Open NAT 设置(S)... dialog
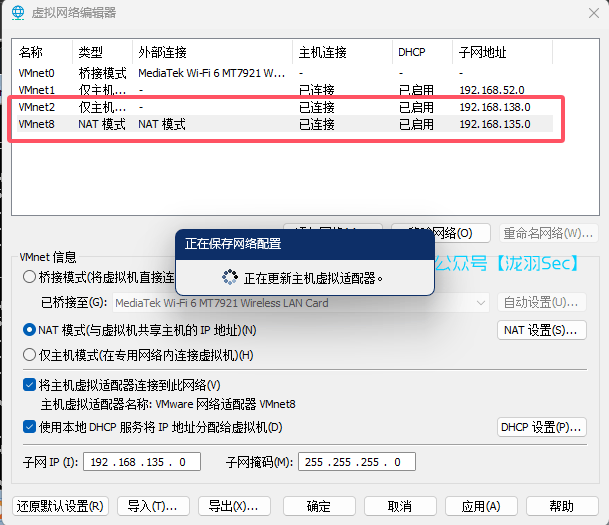 [541, 330]
